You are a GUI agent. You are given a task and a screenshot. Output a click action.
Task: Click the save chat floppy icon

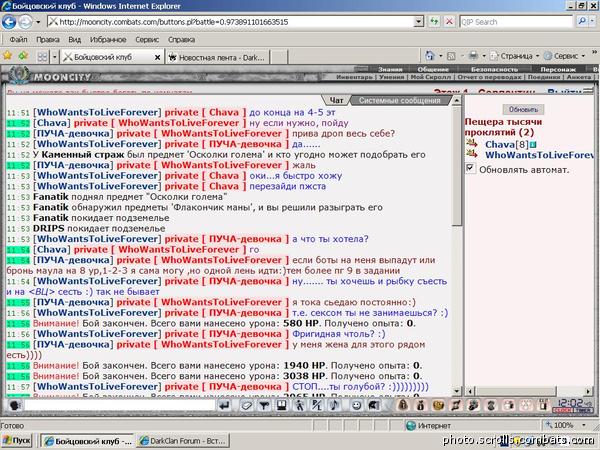[x=282, y=405]
